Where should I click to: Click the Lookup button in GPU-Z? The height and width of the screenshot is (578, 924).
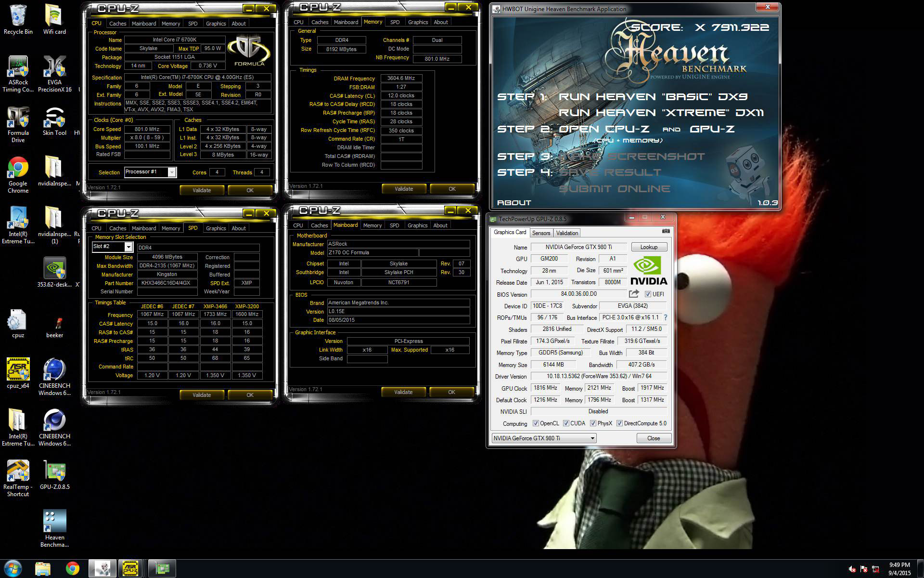(648, 247)
